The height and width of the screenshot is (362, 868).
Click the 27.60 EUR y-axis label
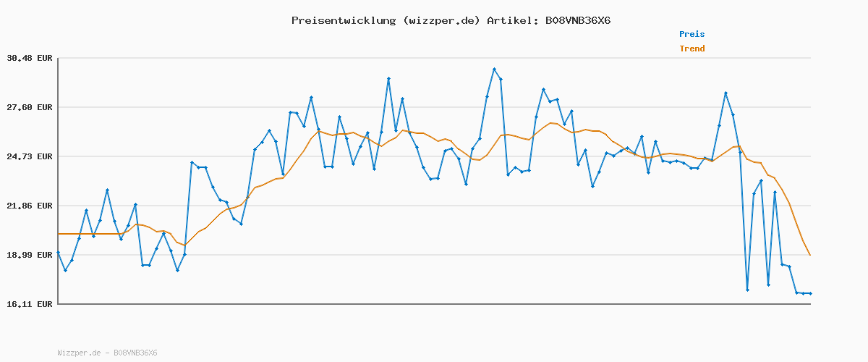click(30, 107)
